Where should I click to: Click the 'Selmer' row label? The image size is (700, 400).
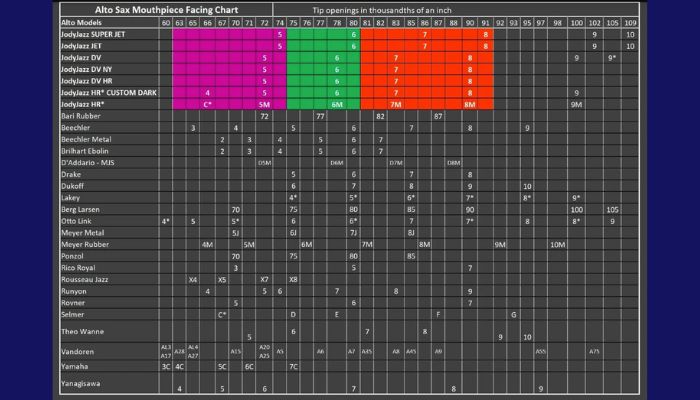(x=72, y=314)
